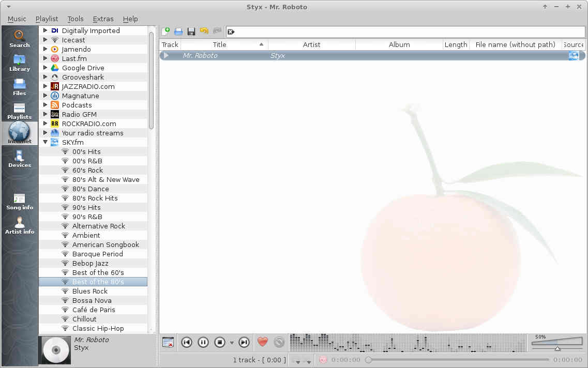The width and height of the screenshot is (588, 368).
Task: Collapse the SKY.fm tree node
Action: click(46, 142)
